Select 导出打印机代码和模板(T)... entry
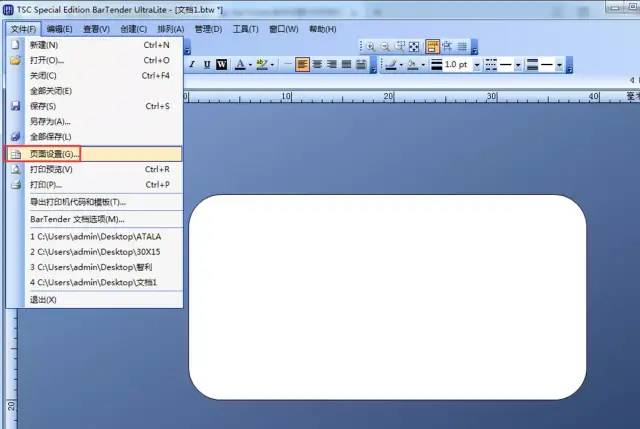This screenshot has height=429, width=640. click(x=94, y=202)
